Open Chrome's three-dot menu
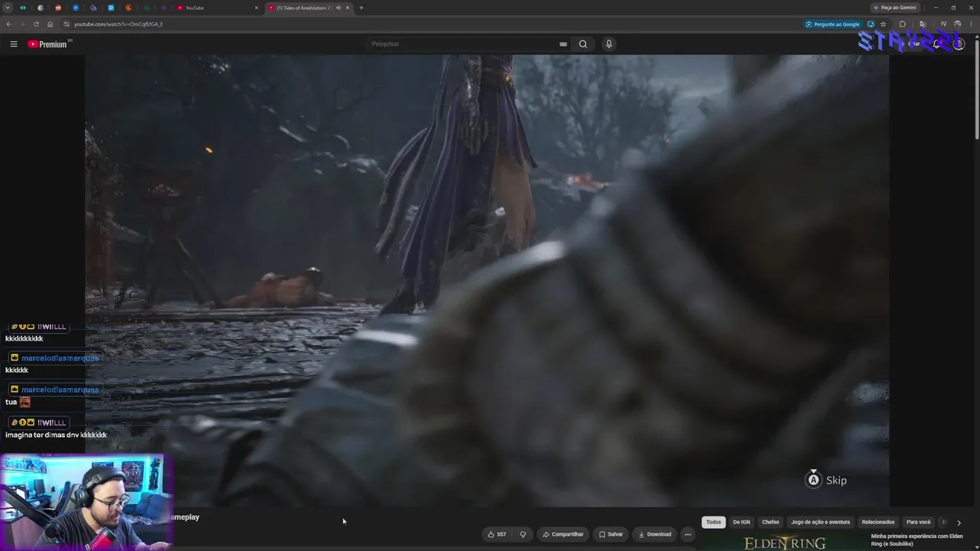This screenshot has width=980, height=551. pos(971,24)
